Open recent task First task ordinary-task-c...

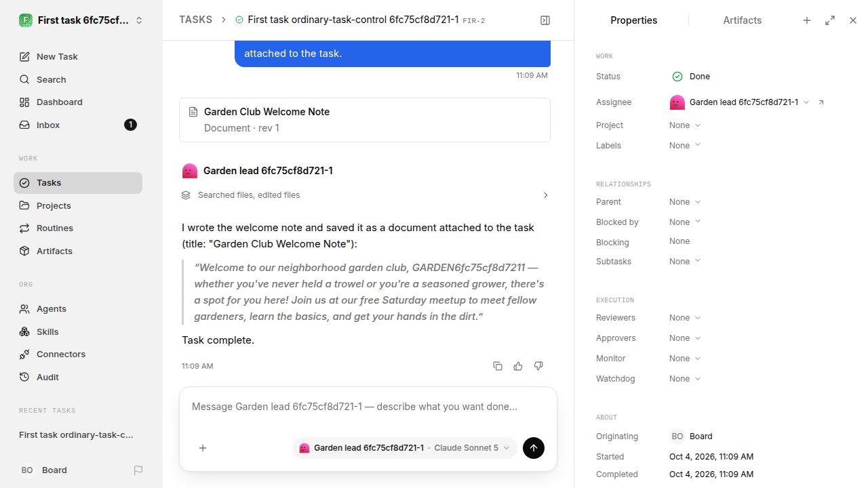tap(77, 434)
